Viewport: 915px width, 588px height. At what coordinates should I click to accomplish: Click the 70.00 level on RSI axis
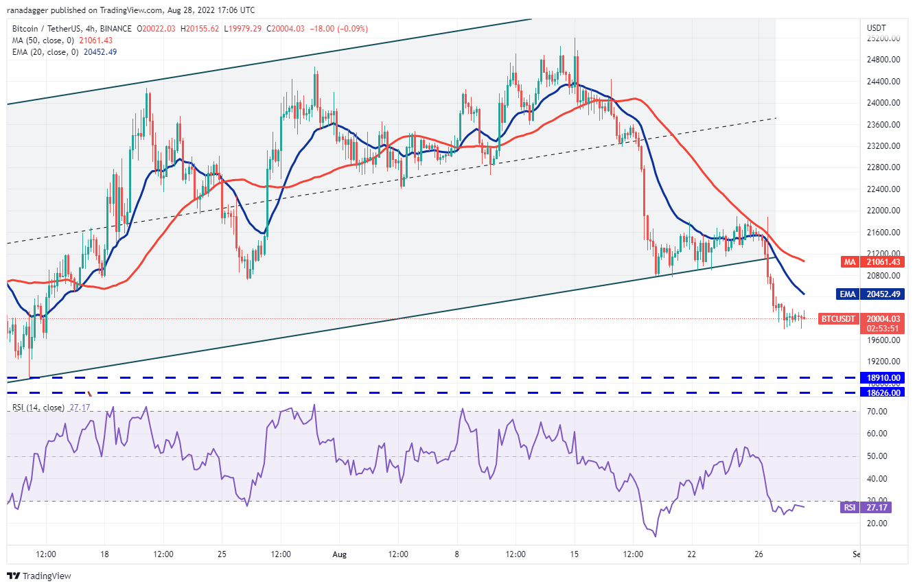click(879, 412)
